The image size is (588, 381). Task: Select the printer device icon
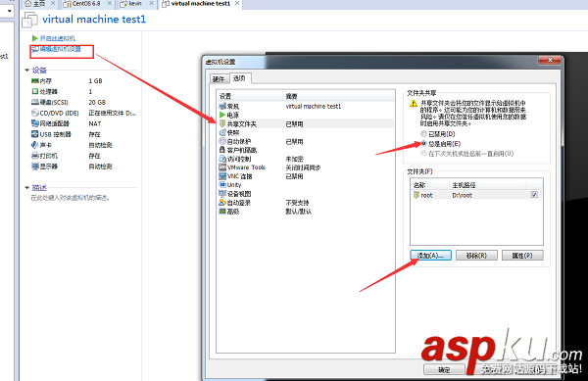pos(35,156)
